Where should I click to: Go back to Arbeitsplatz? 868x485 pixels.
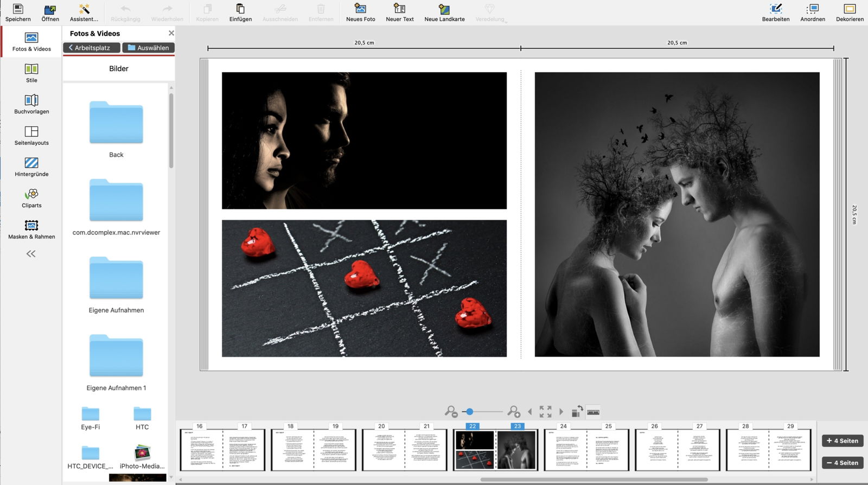click(91, 48)
